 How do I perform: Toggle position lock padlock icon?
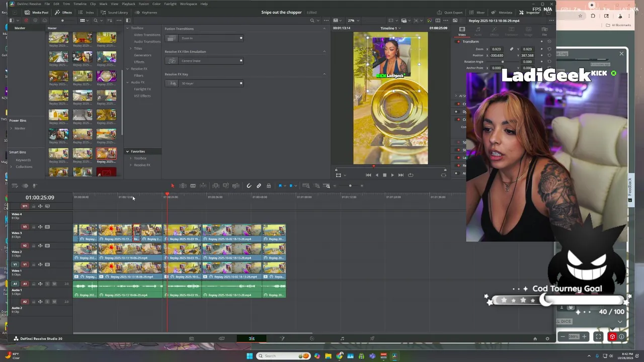(269, 186)
